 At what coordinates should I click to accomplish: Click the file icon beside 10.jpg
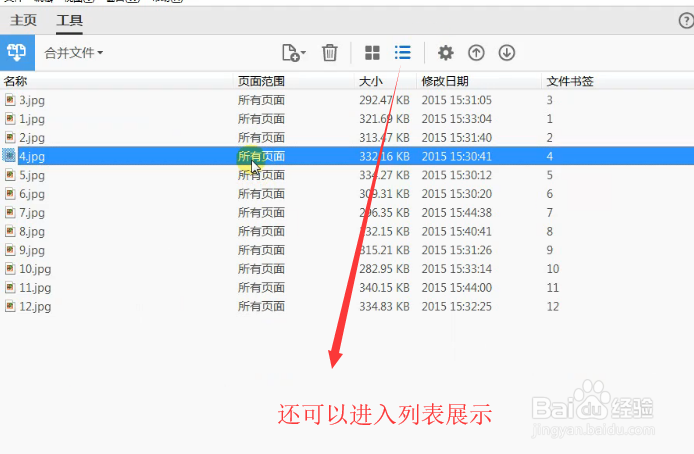(10, 268)
